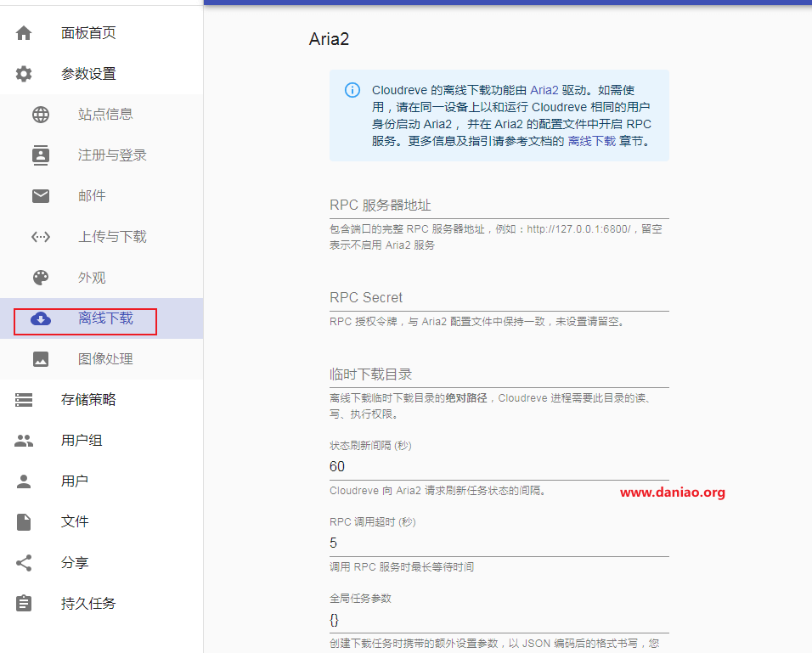
Task: Click the 全局任务参数 field showing {}
Action: pyautogui.click(x=499, y=619)
